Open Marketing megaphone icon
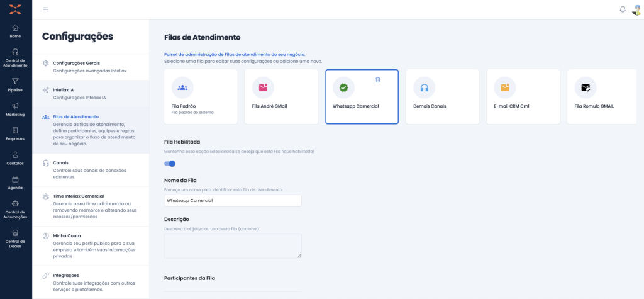 [x=15, y=109]
